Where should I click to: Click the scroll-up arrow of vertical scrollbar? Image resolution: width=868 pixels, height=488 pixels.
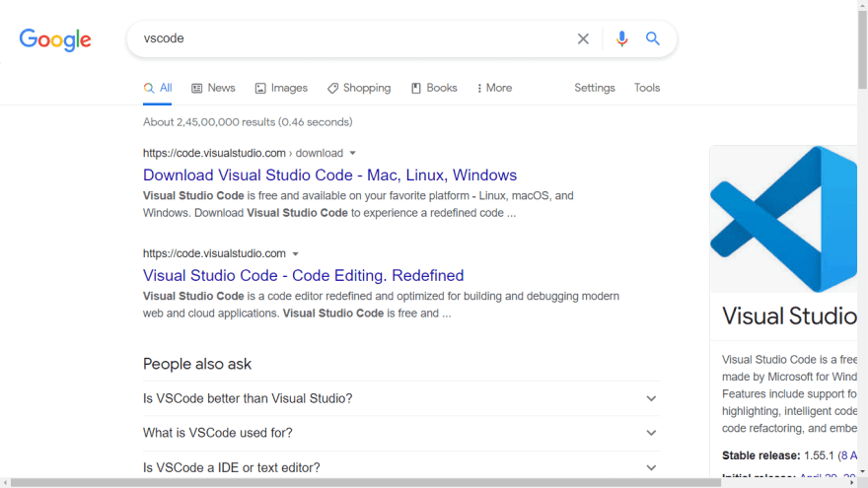click(862, 4)
